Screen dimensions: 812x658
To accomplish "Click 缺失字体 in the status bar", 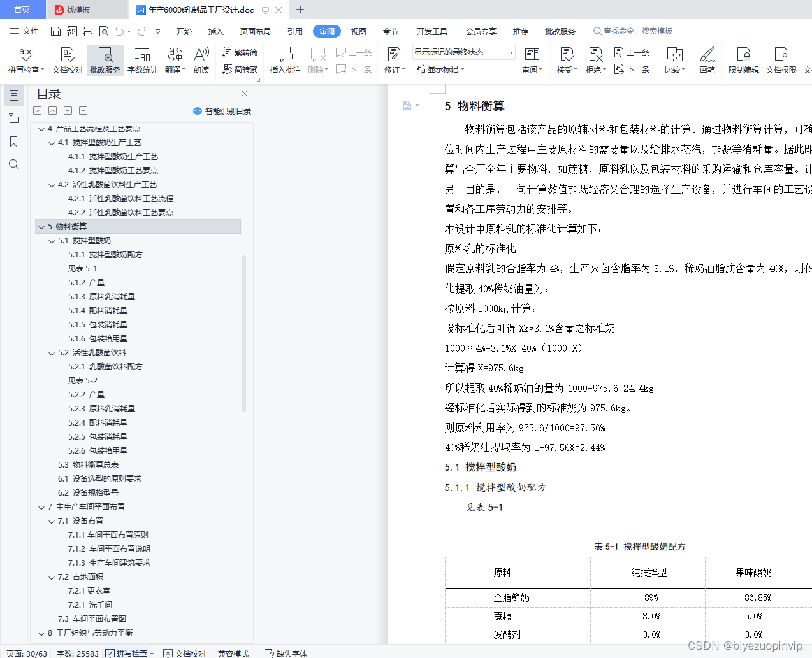I will click(286, 653).
